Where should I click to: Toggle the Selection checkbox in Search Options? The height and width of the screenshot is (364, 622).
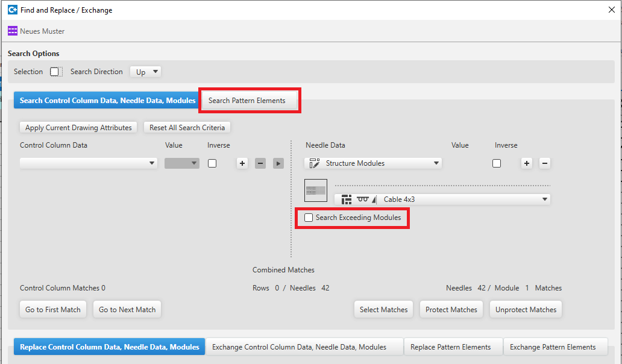coord(55,72)
